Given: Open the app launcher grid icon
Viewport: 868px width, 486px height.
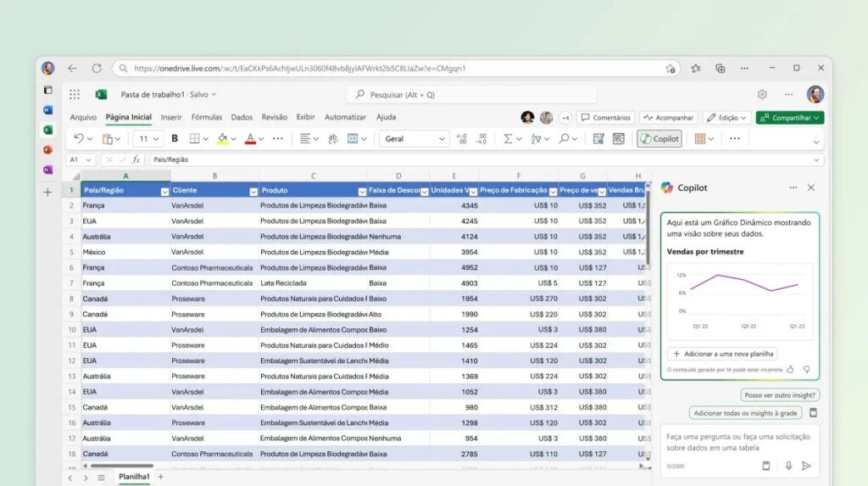Looking at the screenshot, I should [x=75, y=94].
